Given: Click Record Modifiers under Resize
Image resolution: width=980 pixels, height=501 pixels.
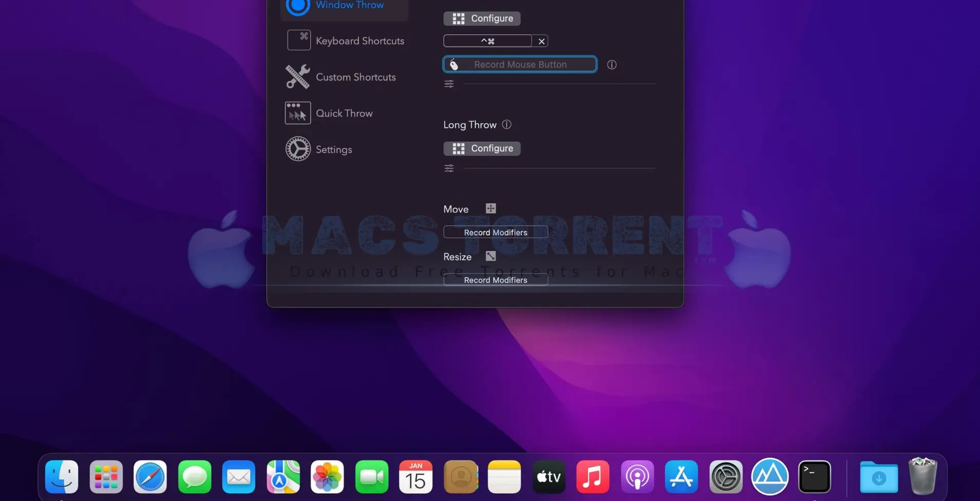Looking at the screenshot, I should [x=495, y=280].
